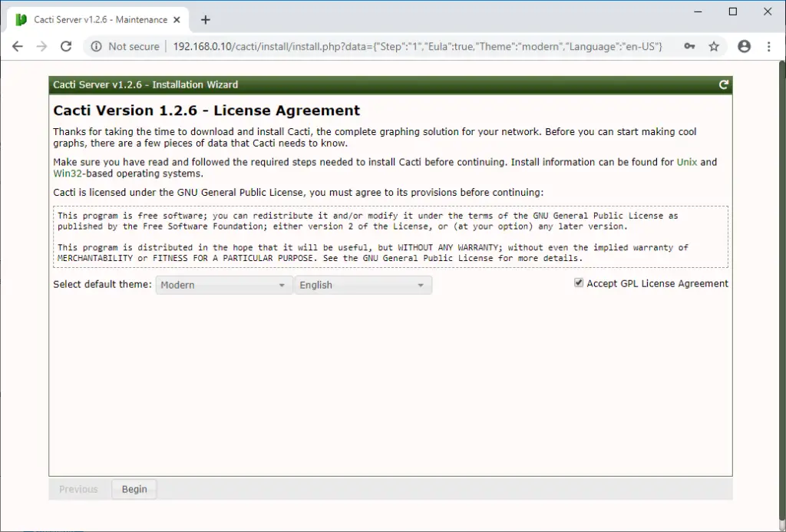Viewport: 786px width, 532px height.
Task: Click the Previous button
Action: [x=79, y=489]
